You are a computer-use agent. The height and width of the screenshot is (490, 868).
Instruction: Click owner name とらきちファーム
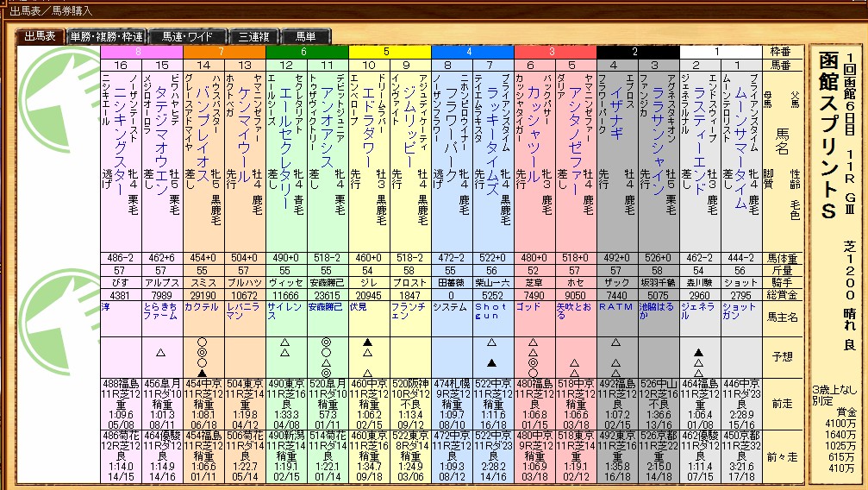coord(160,311)
